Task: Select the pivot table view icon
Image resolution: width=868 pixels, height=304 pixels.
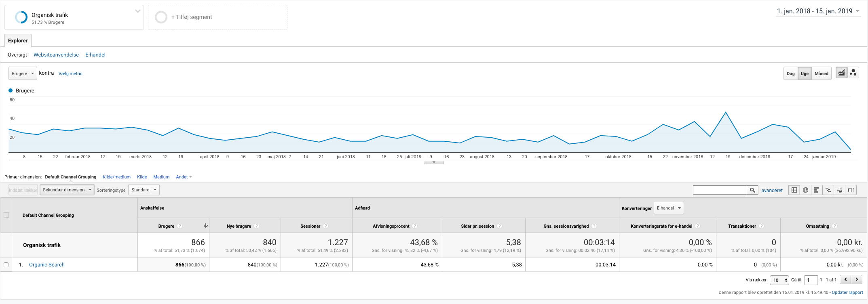Action: click(x=851, y=190)
